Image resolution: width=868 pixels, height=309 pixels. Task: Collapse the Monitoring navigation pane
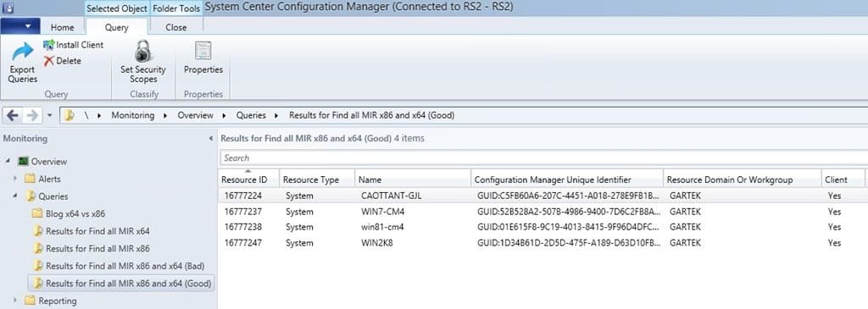click(210, 139)
